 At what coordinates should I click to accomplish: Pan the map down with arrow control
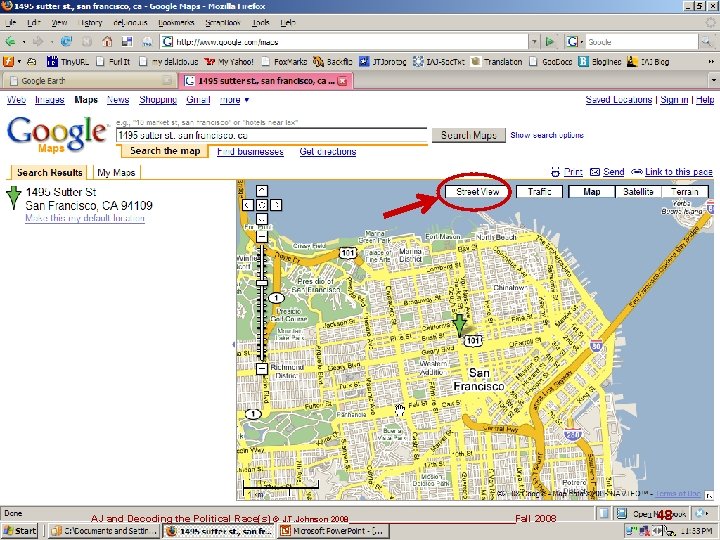coord(261,219)
